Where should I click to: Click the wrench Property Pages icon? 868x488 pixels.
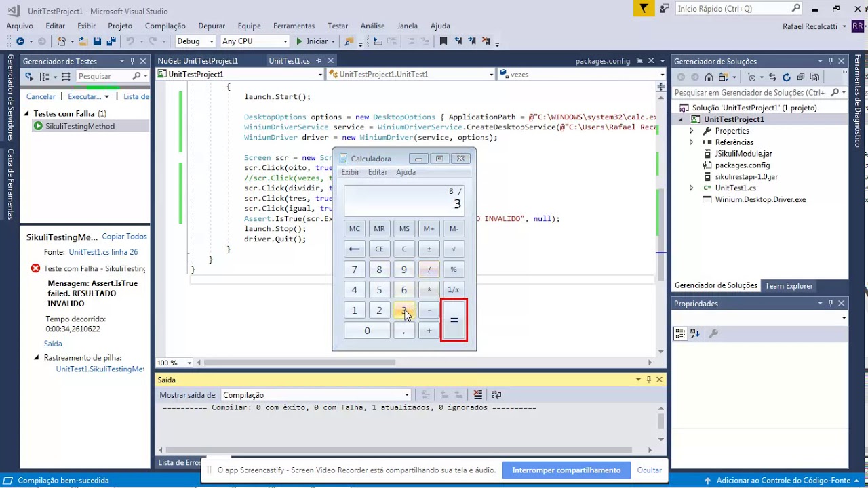pyautogui.click(x=713, y=333)
